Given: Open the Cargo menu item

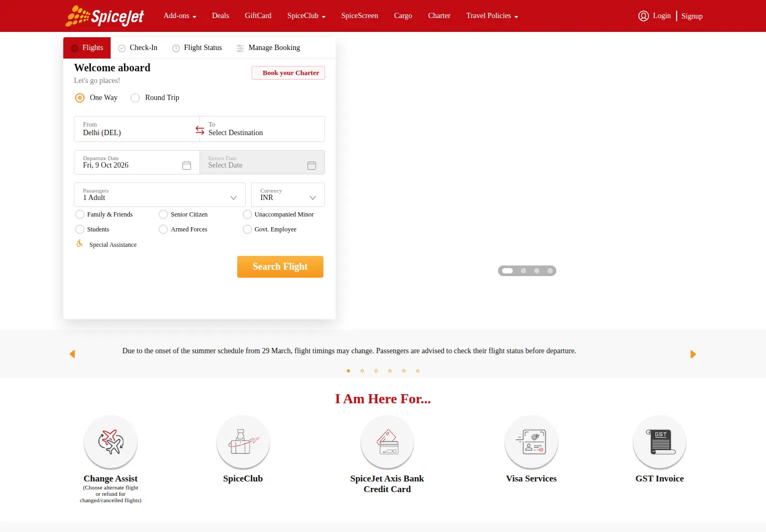Looking at the screenshot, I should (x=403, y=16).
